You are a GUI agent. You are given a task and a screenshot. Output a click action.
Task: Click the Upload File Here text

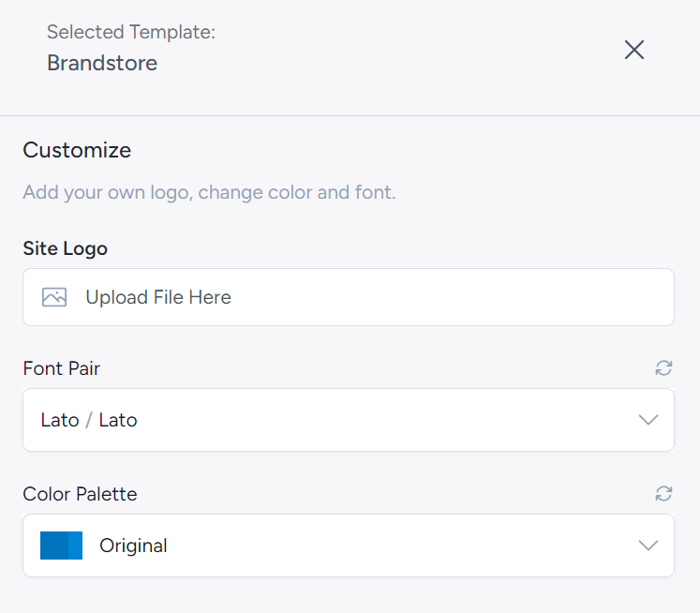[x=158, y=297]
